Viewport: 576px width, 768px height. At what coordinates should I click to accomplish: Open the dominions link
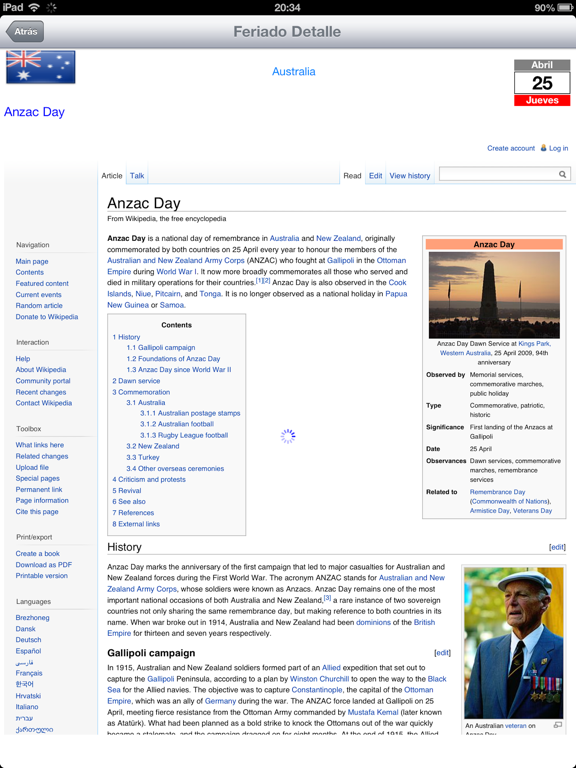373,622
